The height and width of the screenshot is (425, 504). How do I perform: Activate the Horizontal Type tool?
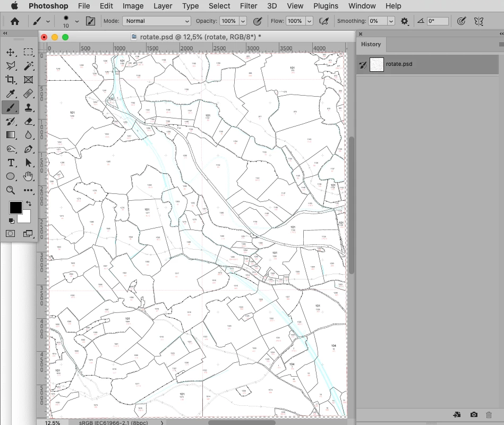[x=11, y=163]
